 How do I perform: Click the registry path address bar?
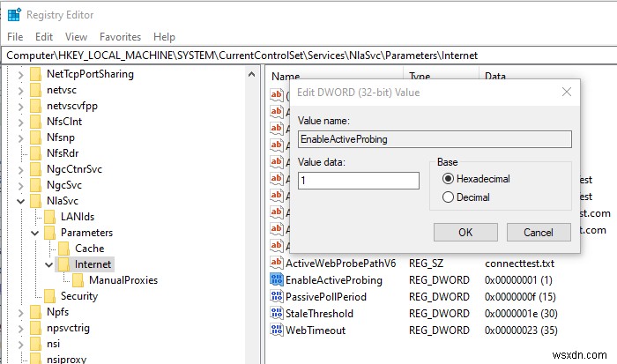(308, 56)
